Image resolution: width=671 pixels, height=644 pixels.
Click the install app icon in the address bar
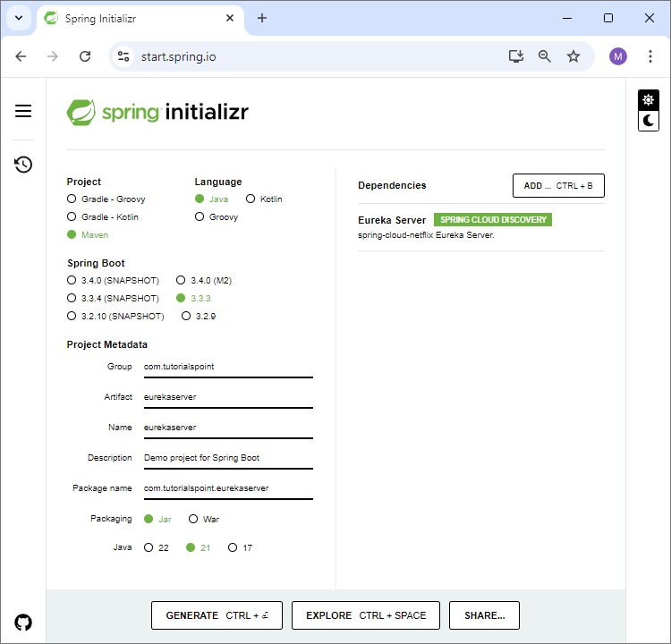click(x=516, y=56)
